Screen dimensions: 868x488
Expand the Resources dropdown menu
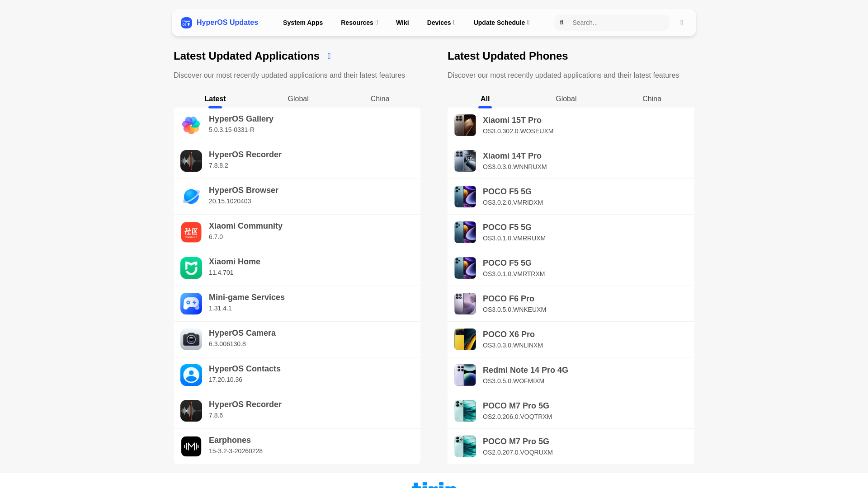(x=359, y=23)
